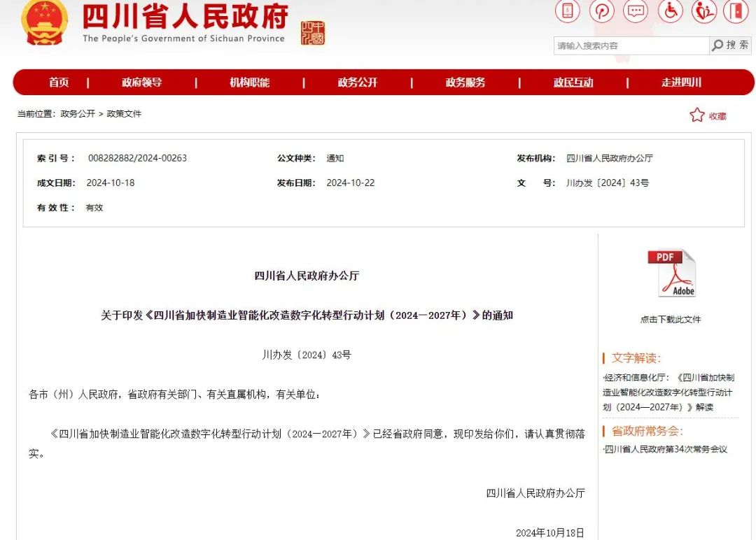Click the centered heading 四川省人民政府办公厅
Viewport: 756px width, 540px height.
pyautogui.click(x=307, y=276)
